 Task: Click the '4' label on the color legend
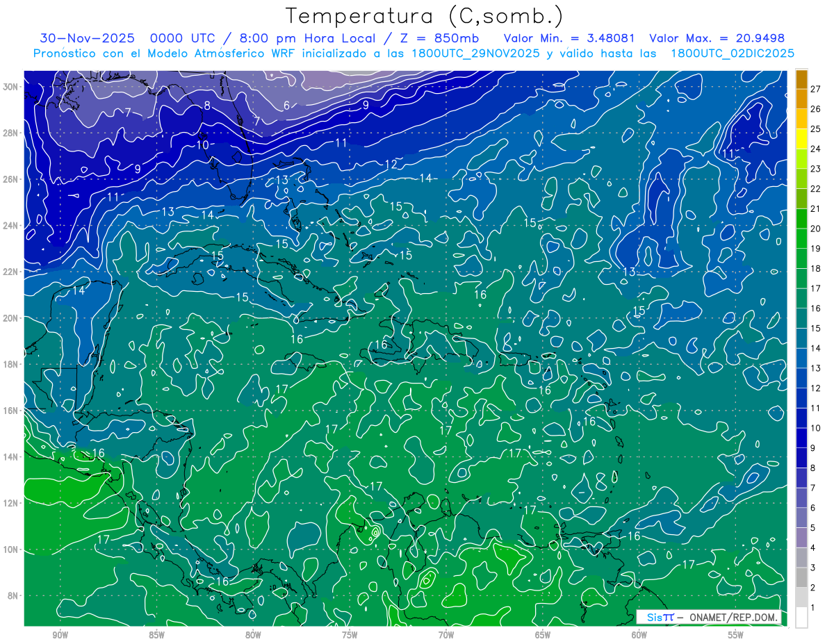tap(813, 548)
